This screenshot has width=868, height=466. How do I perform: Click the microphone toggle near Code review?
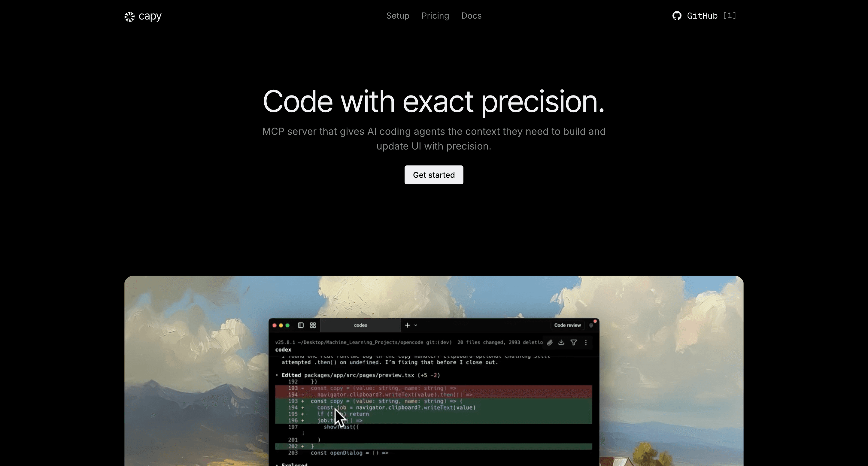click(x=592, y=326)
